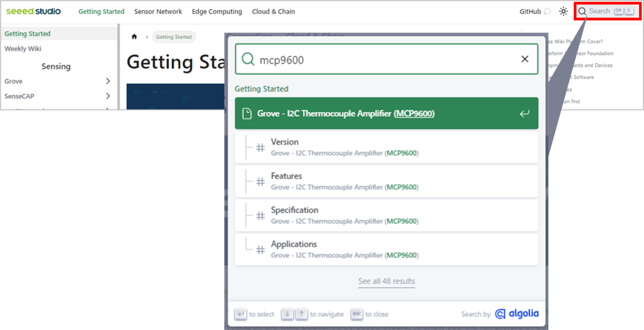Open the GitHub link in header
This screenshot has height=330, width=644.
pos(535,11)
